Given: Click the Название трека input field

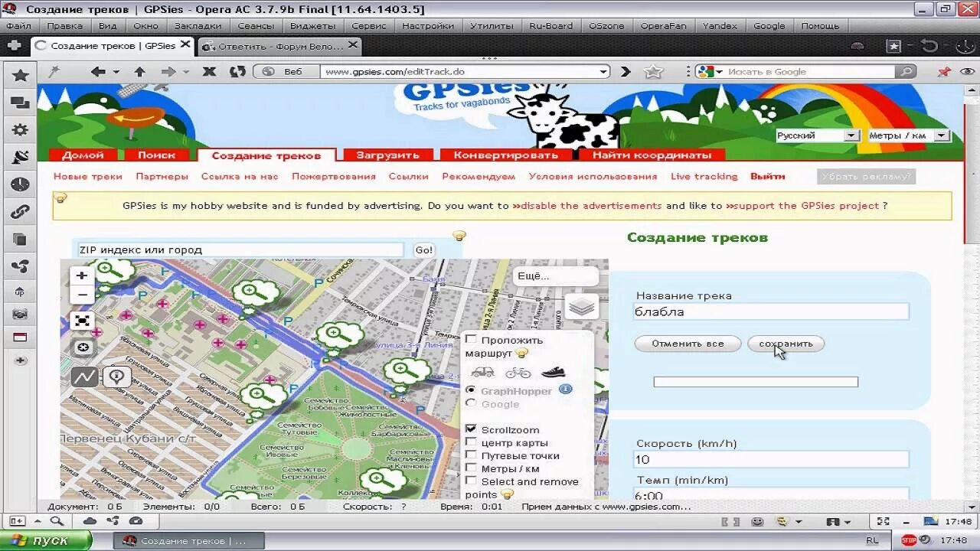Looking at the screenshot, I should [x=771, y=311].
